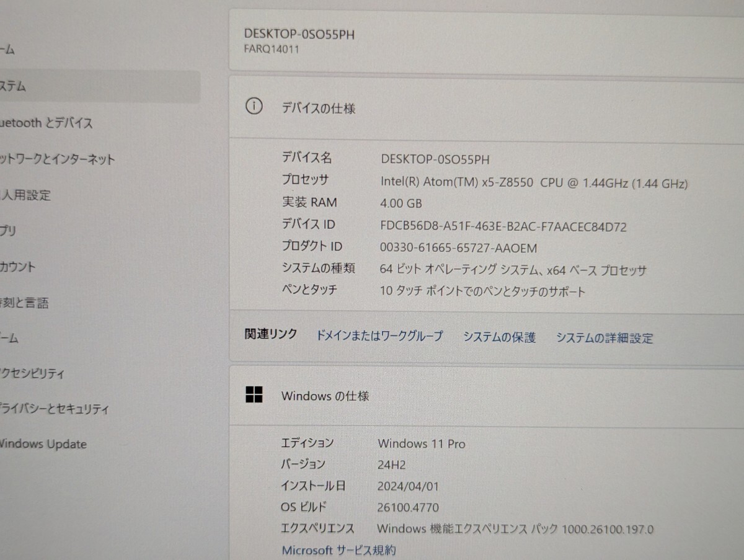Open the システムの詳細設定 link
This screenshot has width=744, height=560.
tap(604, 338)
